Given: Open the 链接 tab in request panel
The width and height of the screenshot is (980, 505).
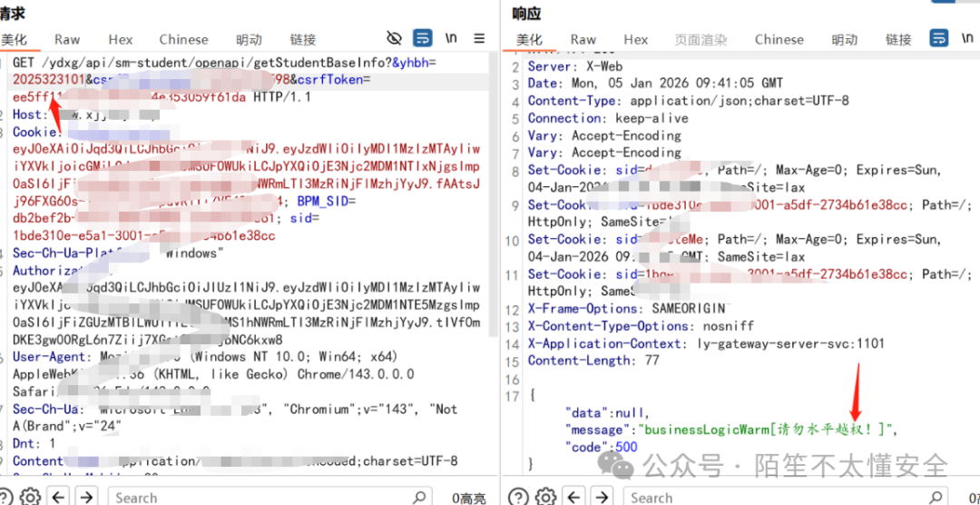Looking at the screenshot, I should (302, 39).
